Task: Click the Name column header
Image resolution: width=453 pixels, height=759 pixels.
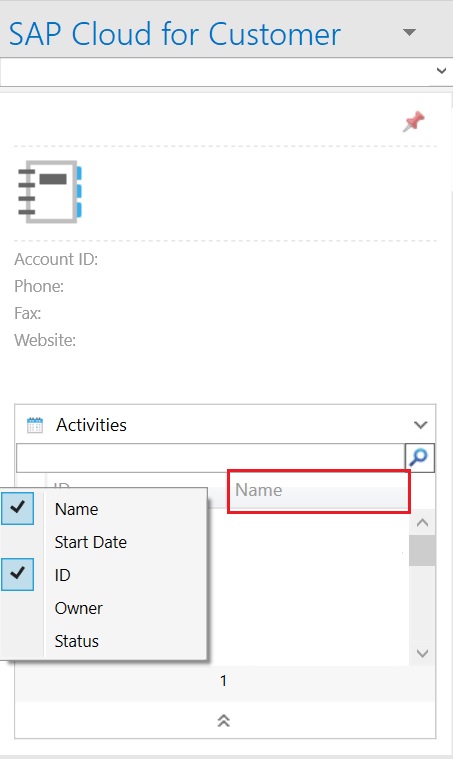Action: (x=318, y=490)
